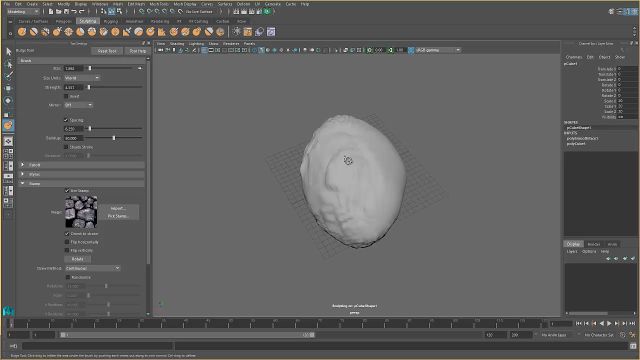Collapse the Stamp section
Screen dimensions: 640x360
(82, 184)
